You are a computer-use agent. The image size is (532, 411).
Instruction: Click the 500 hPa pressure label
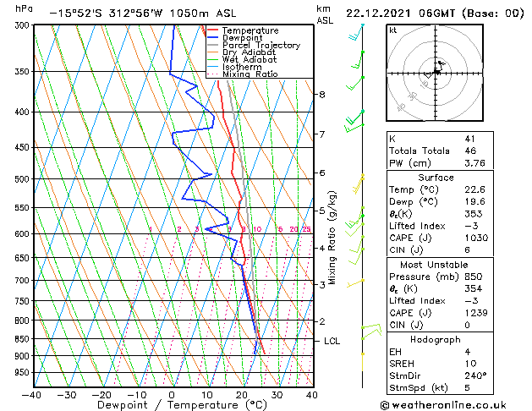(x=24, y=179)
